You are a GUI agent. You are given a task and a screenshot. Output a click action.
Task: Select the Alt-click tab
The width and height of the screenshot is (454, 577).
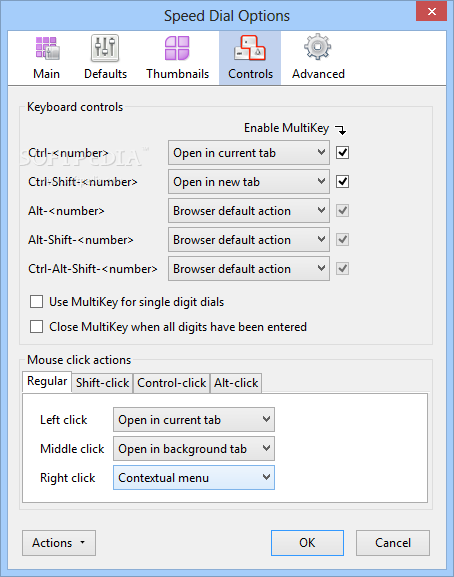(236, 383)
